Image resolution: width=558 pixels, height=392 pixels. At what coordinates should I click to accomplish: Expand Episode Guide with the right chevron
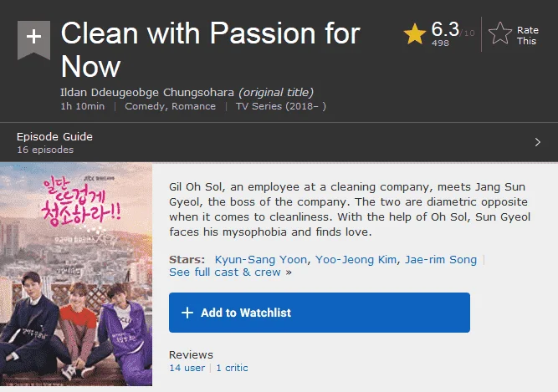[x=538, y=143]
